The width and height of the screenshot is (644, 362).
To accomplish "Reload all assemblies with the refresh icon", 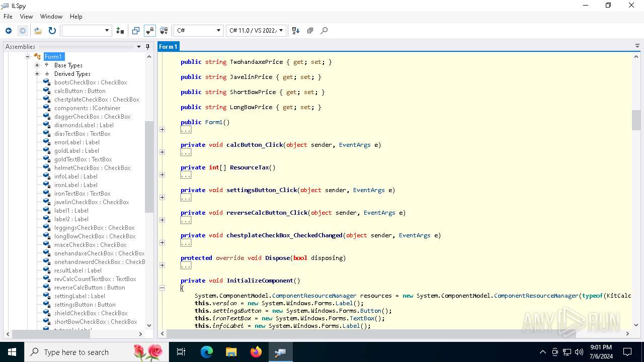I will (x=52, y=31).
